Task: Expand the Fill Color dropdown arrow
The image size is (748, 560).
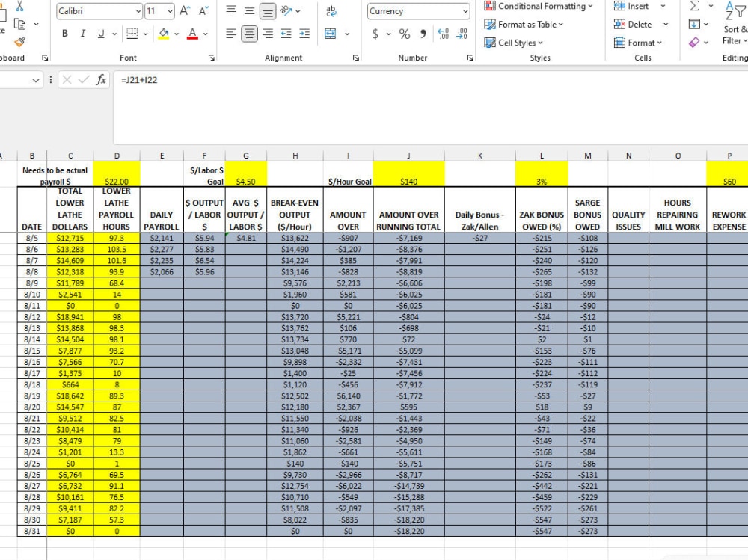Action: pos(177,34)
